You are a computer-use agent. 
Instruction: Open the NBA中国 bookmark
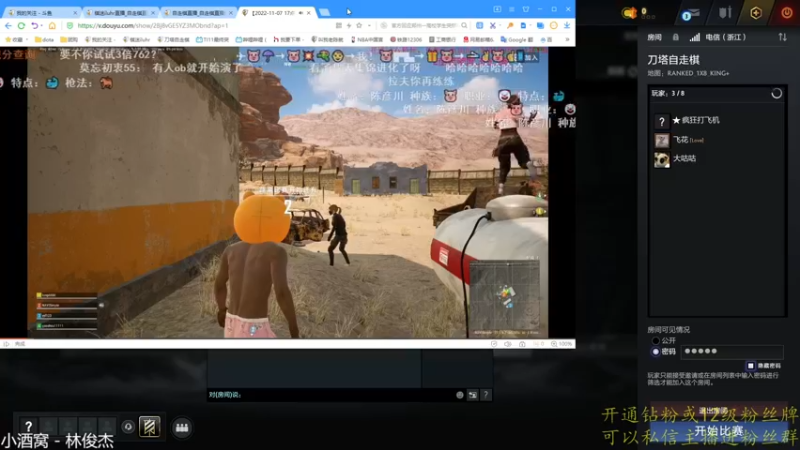click(367, 39)
